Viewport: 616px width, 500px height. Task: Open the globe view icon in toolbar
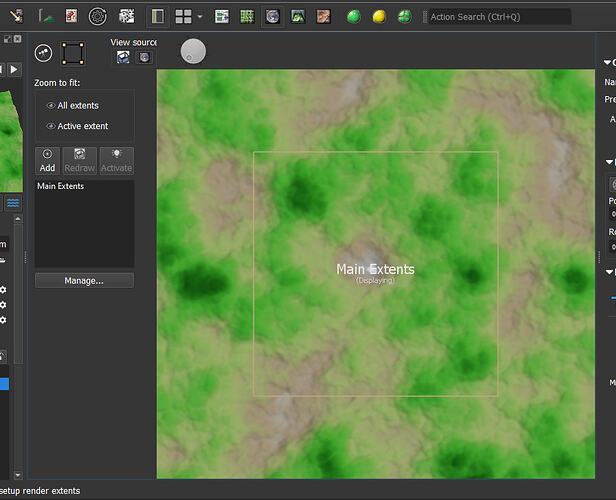pos(273,17)
